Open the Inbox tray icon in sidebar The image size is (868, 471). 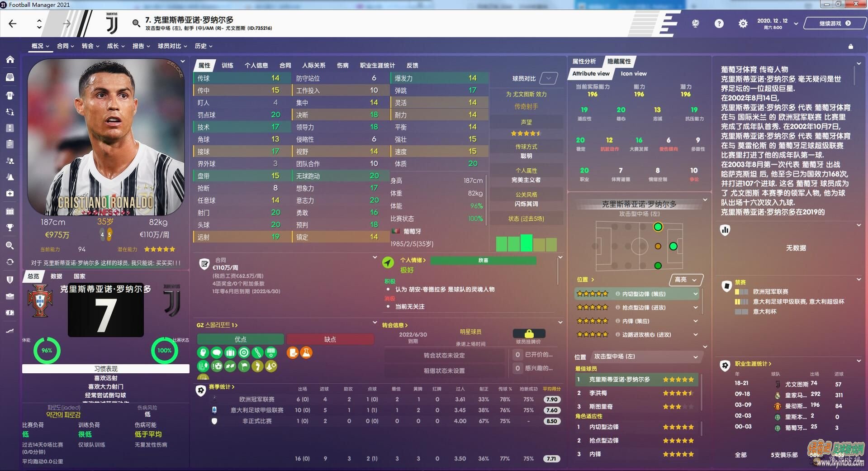click(10, 77)
